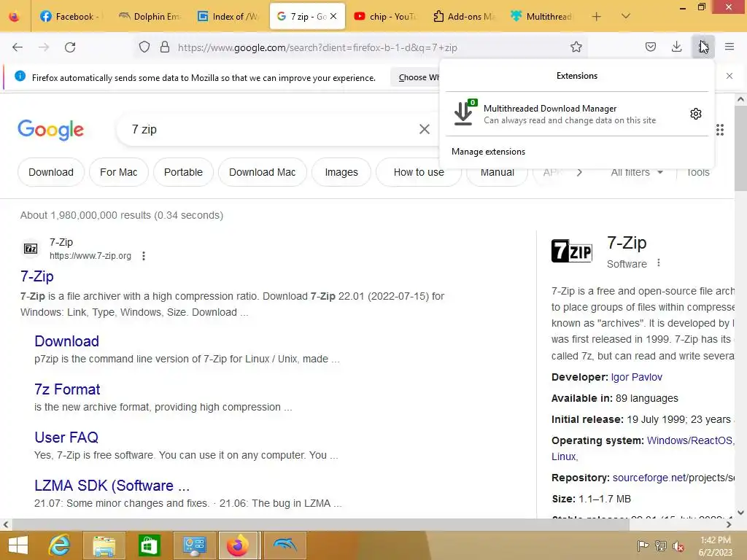Select the How to use chip
This screenshot has height=560, width=747.
click(x=418, y=172)
